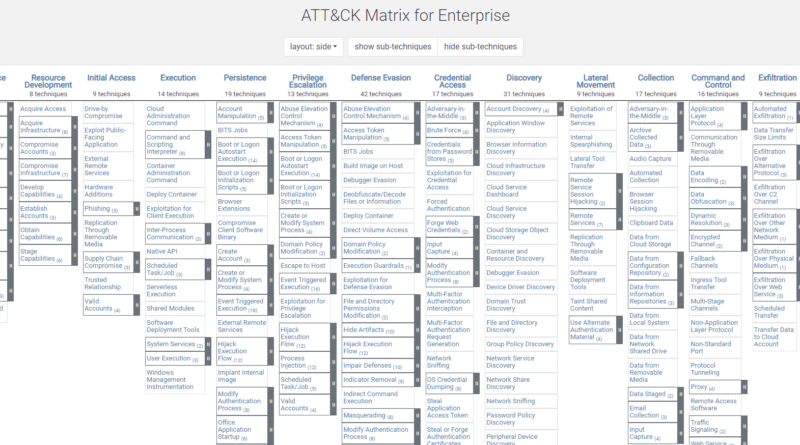The image size is (800, 445).
Task: Expand Acquire Infrastructure sub-techniques handle
Action: click(74, 127)
